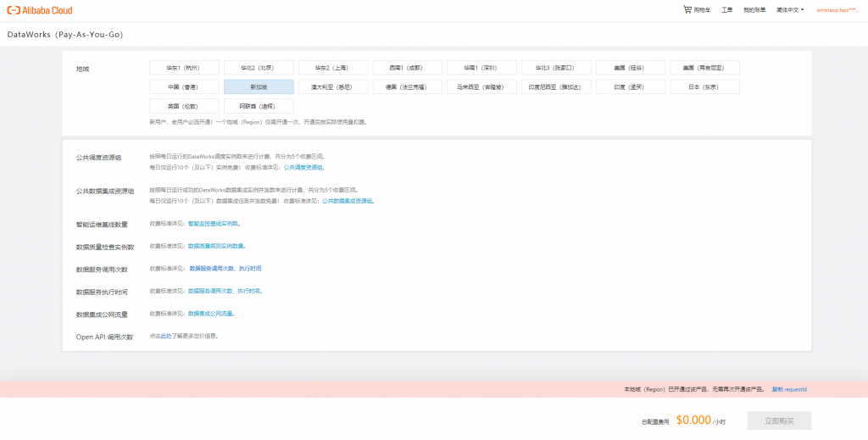This screenshot has height=440, width=868.
Task: Click the $0.000 total price
Action: (693, 420)
